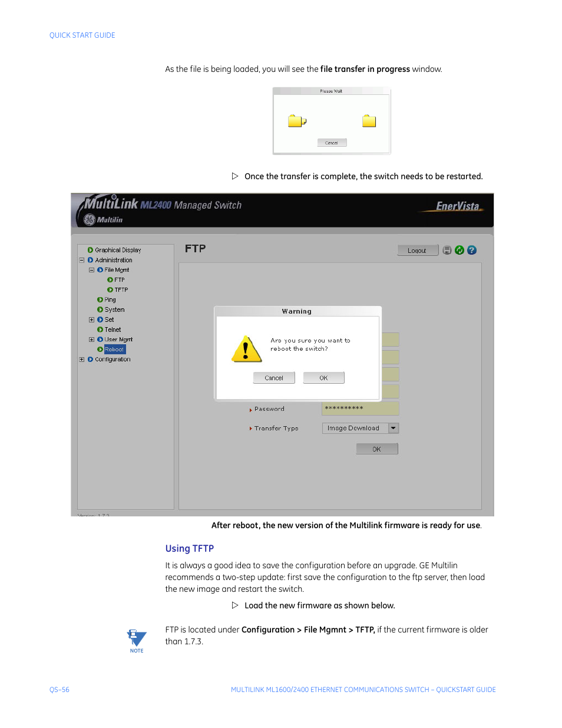The image size is (562, 728).
Task: Click the Warning dialog title bar
Action: pos(297,311)
